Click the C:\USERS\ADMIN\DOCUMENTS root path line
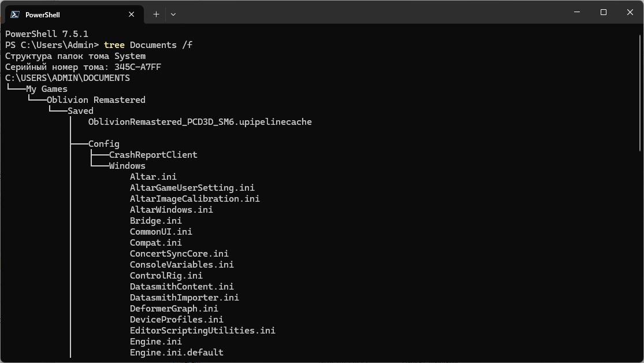 pyautogui.click(x=68, y=78)
